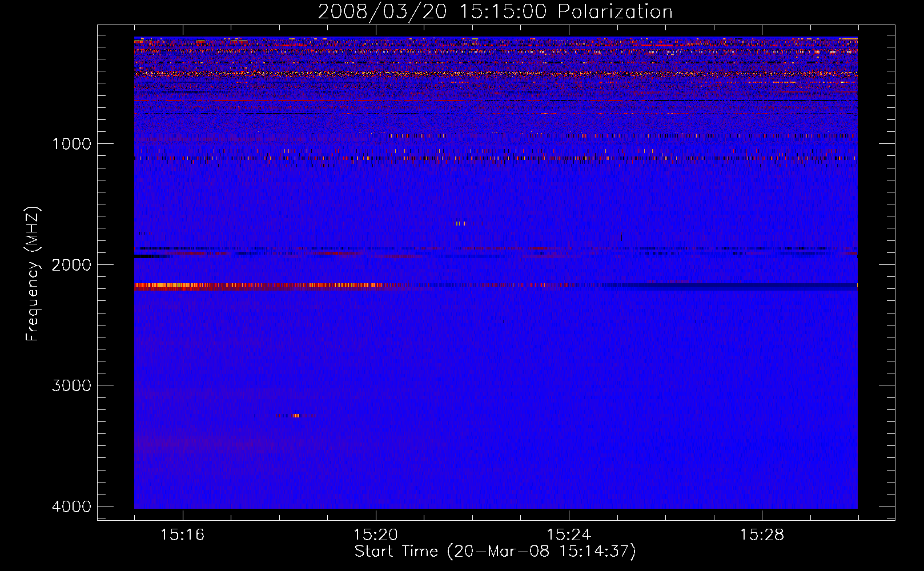This screenshot has width=924, height=571.
Task: Click the 15:24 time tick label
Action: 568,535
